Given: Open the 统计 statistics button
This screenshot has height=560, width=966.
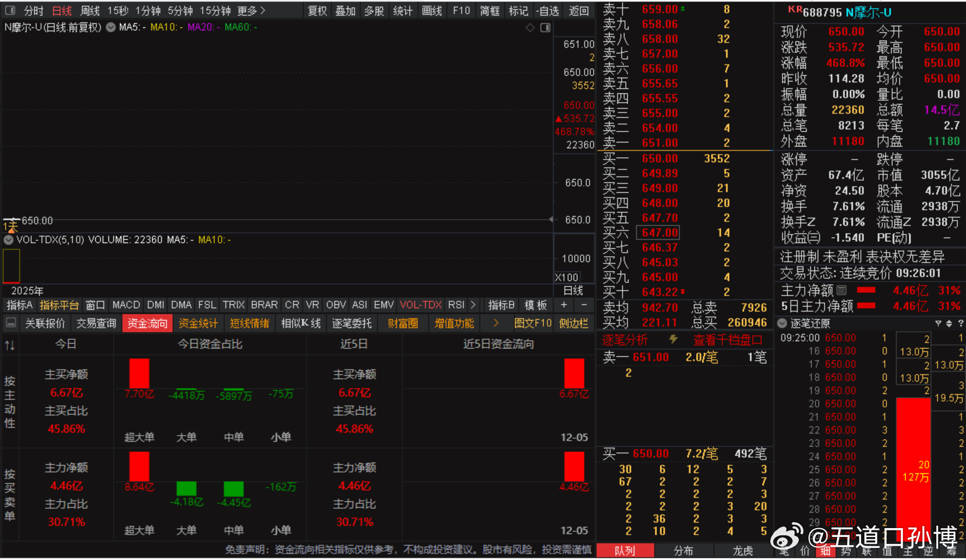Looking at the screenshot, I should tap(403, 10).
